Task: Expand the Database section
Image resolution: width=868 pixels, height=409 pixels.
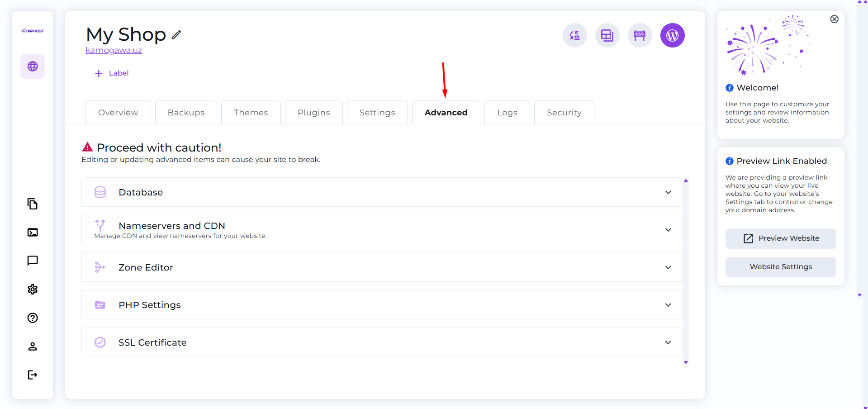Action: [x=382, y=192]
